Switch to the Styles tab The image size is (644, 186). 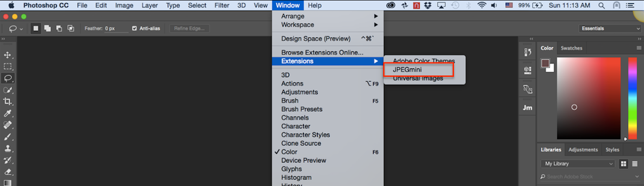point(612,150)
